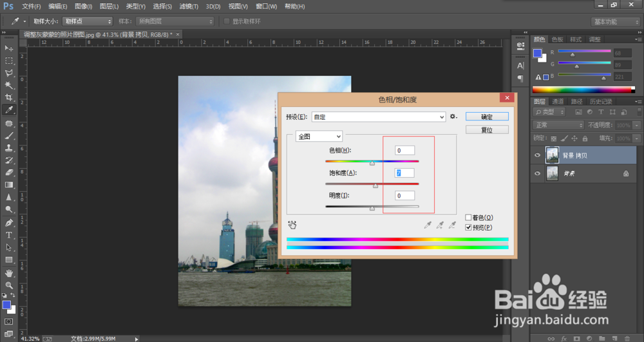644x342 pixels.
Task: Open the Paragraph panel icon
Action: pos(520,79)
